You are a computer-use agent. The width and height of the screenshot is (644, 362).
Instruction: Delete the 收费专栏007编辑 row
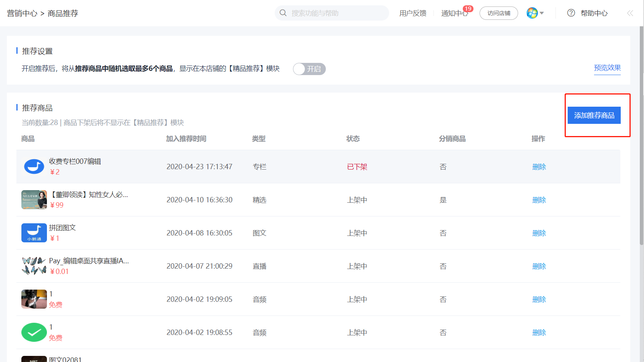pyautogui.click(x=539, y=167)
